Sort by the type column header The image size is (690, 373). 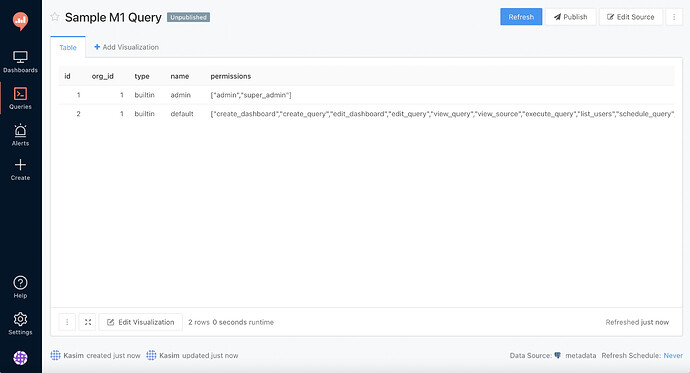point(142,76)
